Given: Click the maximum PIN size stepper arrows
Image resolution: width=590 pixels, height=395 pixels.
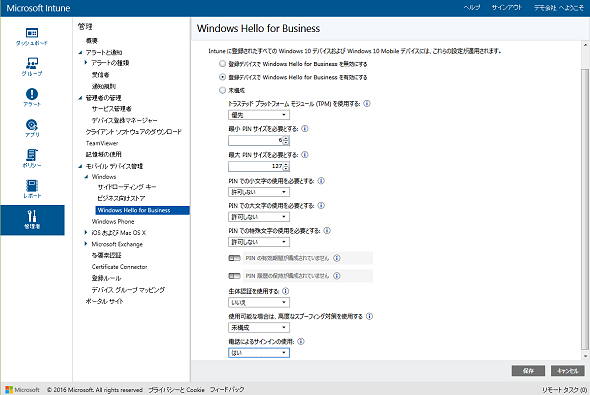Looking at the screenshot, I should coord(286,166).
